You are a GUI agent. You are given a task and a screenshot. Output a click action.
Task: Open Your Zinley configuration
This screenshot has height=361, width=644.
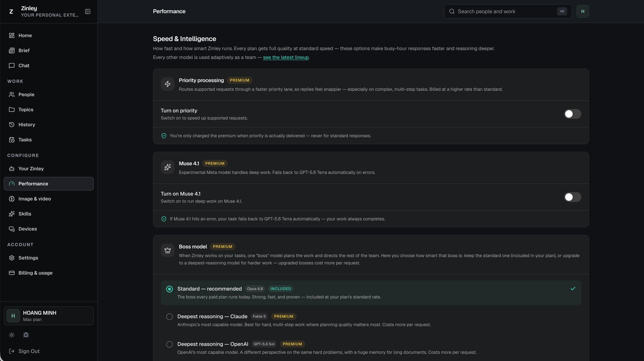(x=49, y=169)
